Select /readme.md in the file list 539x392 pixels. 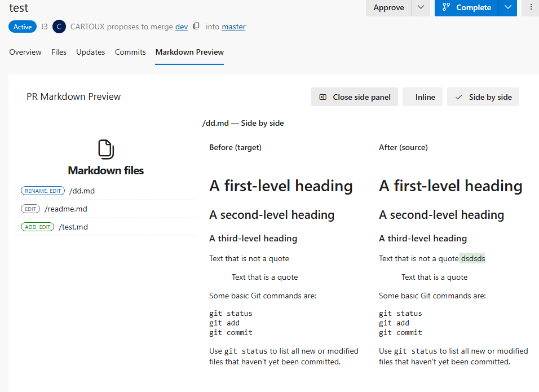click(65, 209)
